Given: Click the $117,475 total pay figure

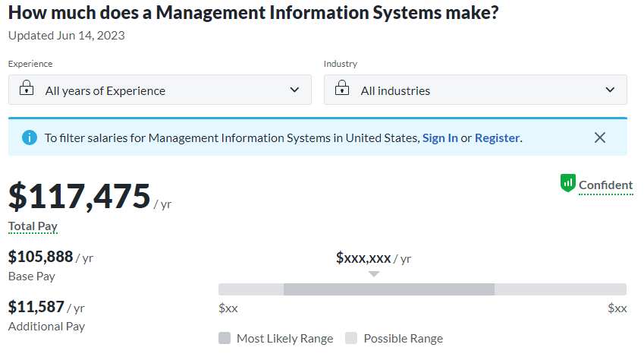Looking at the screenshot, I should click(x=80, y=196).
